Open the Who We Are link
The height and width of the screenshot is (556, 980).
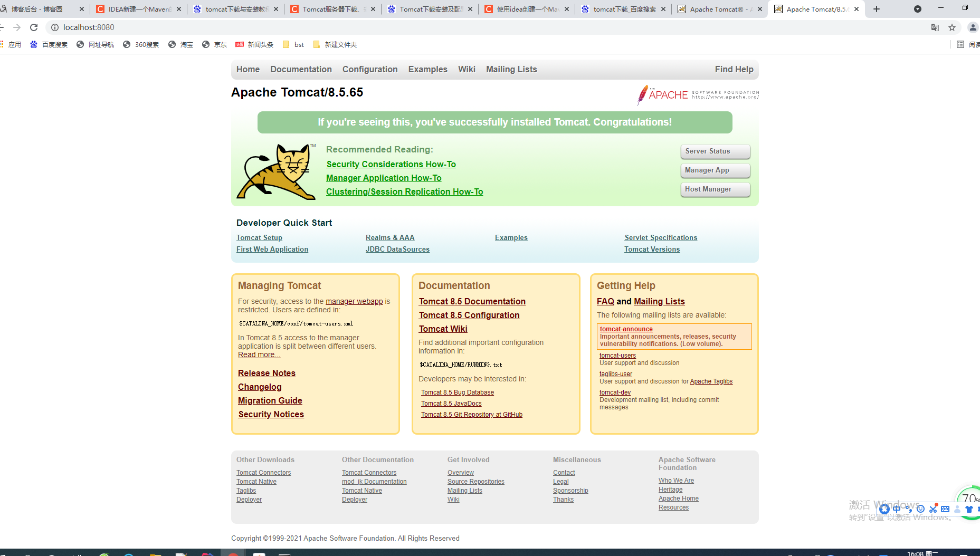676,481
